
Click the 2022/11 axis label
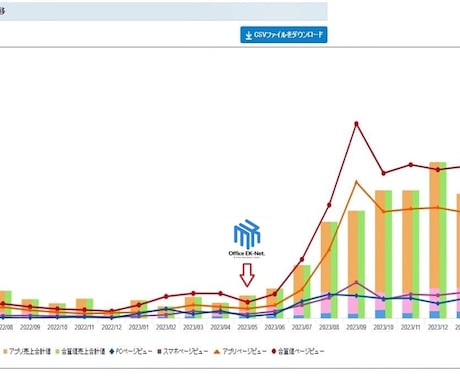coord(84,327)
